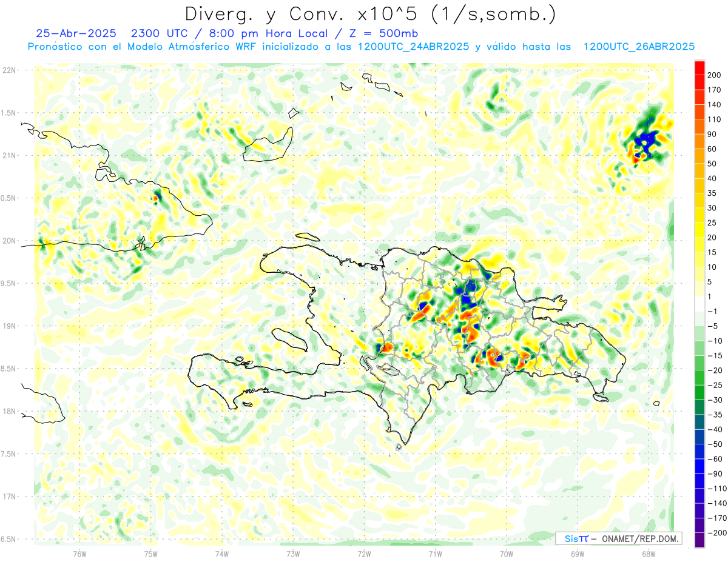Click the '-30' color scale label

coord(715,400)
